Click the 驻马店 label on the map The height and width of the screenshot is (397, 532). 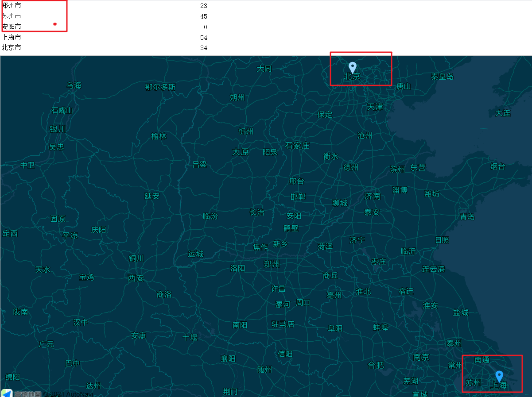coord(283,324)
